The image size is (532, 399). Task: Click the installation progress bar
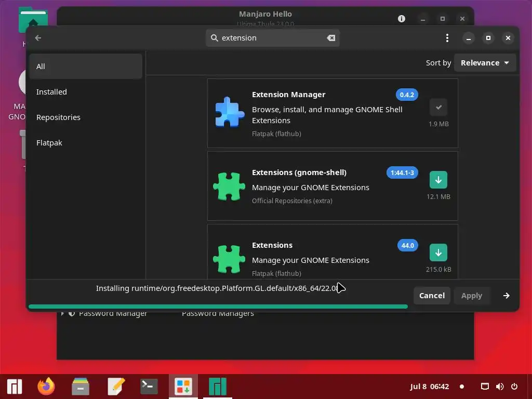point(218,307)
